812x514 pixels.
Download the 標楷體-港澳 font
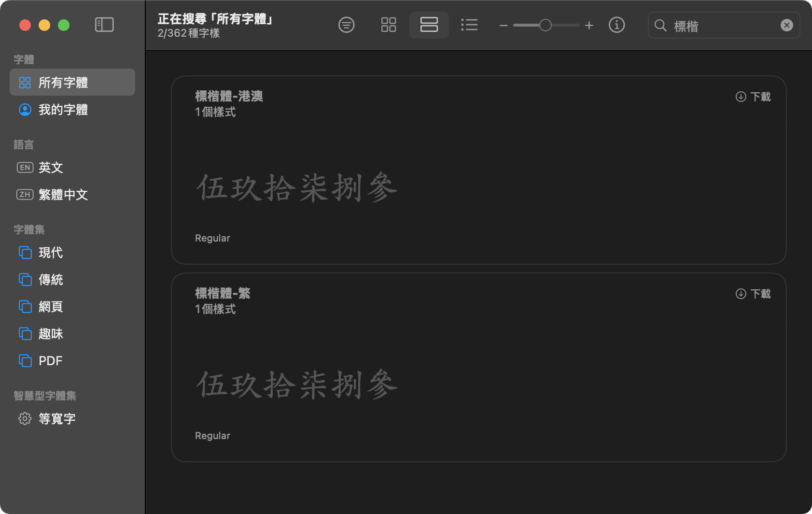tap(752, 96)
